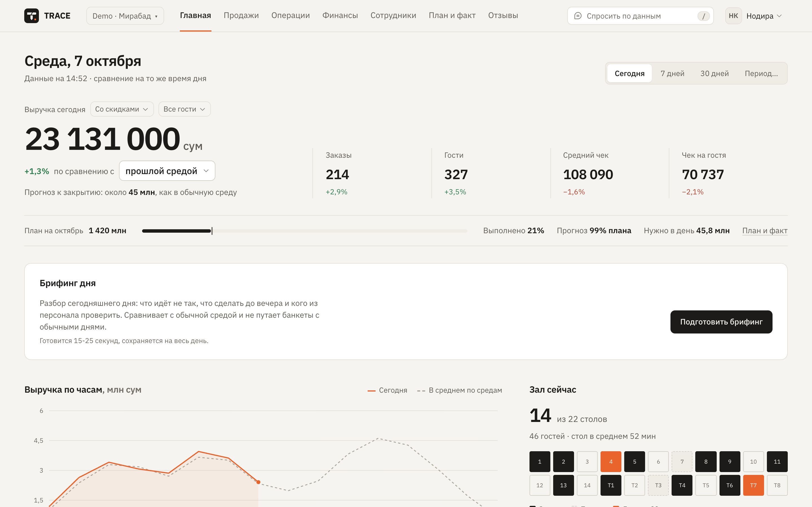
Task: Select reserved table T3 tile
Action: click(x=658, y=485)
